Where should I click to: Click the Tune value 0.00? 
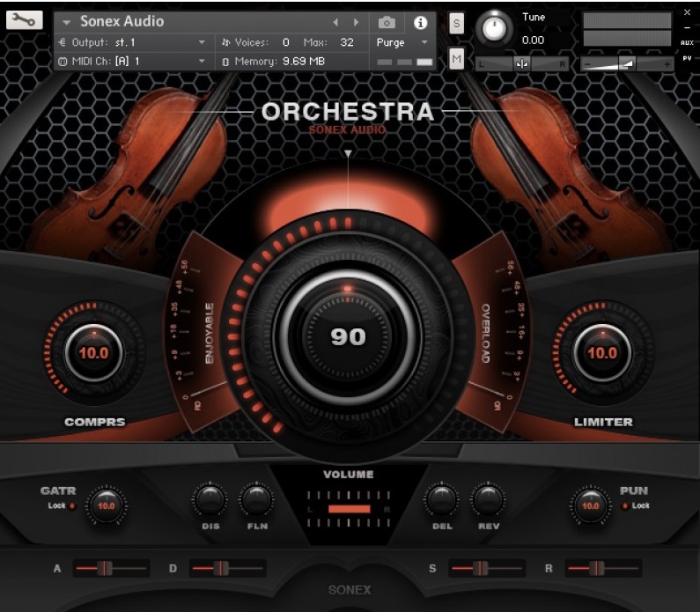click(533, 41)
